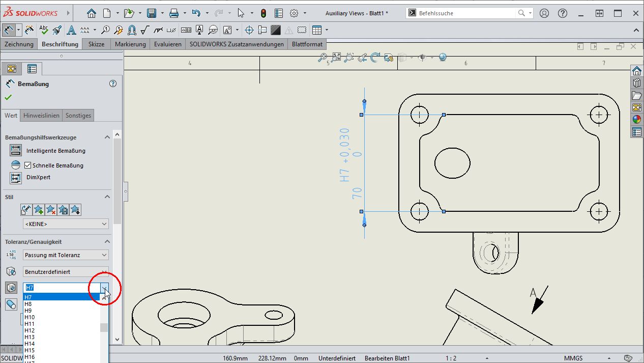Insert a Datum Feature symbol

pyautogui.click(x=200, y=30)
